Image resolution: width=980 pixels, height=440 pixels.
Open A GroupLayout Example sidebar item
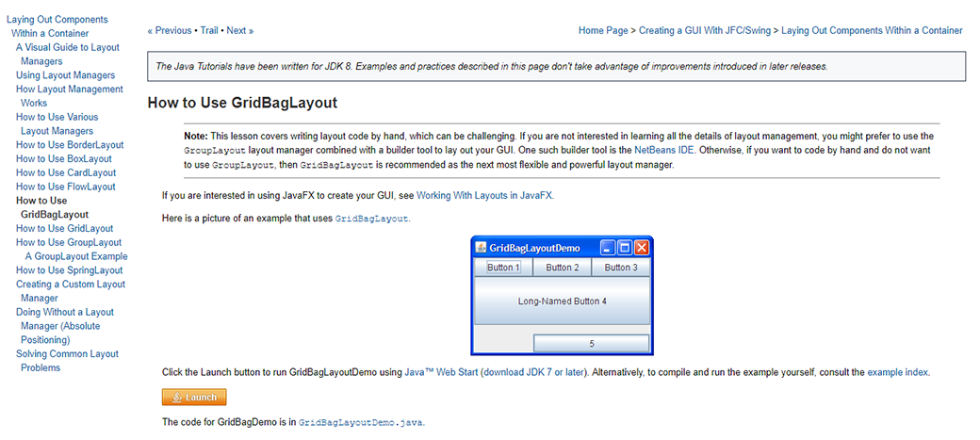[x=76, y=256]
